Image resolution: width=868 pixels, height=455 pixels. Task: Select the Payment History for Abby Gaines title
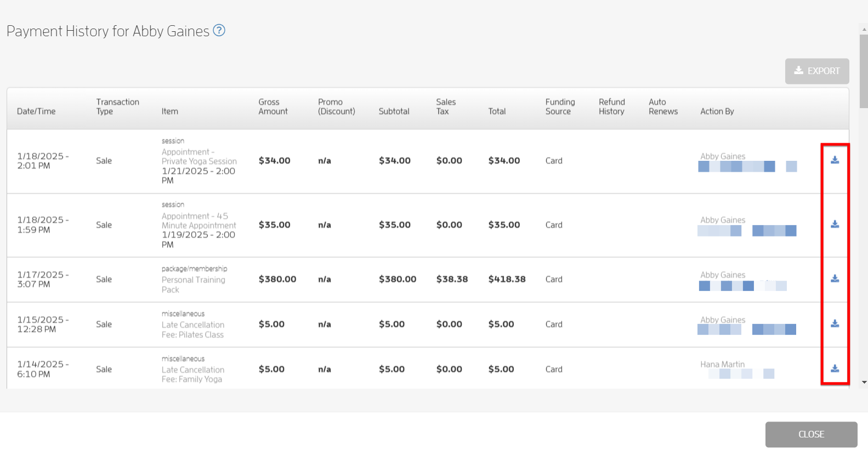[108, 31]
